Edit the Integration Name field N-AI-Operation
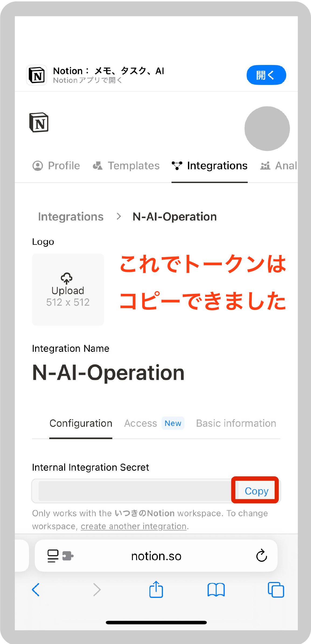 [x=108, y=373]
